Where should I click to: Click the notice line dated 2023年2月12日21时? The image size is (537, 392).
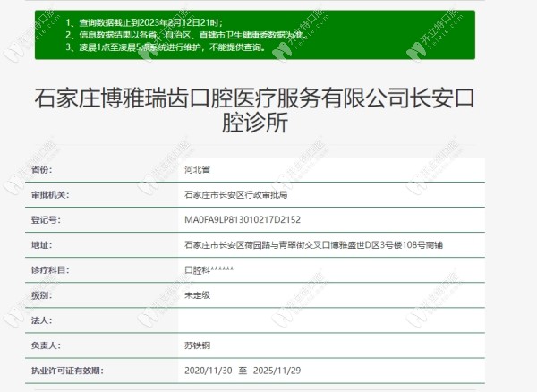click(144, 22)
